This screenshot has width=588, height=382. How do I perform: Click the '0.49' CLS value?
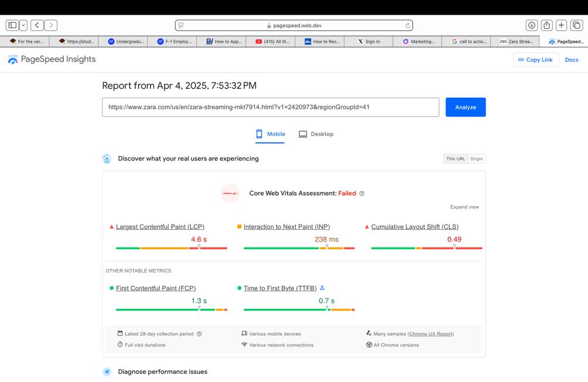click(454, 239)
